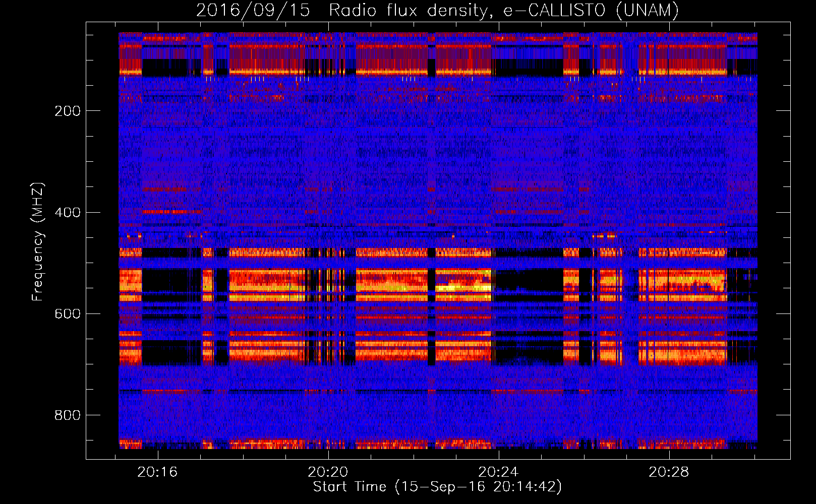This screenshot has height=504, width=816.
Task: Click the '600' frequency tick label
Action: click(68, 314)
